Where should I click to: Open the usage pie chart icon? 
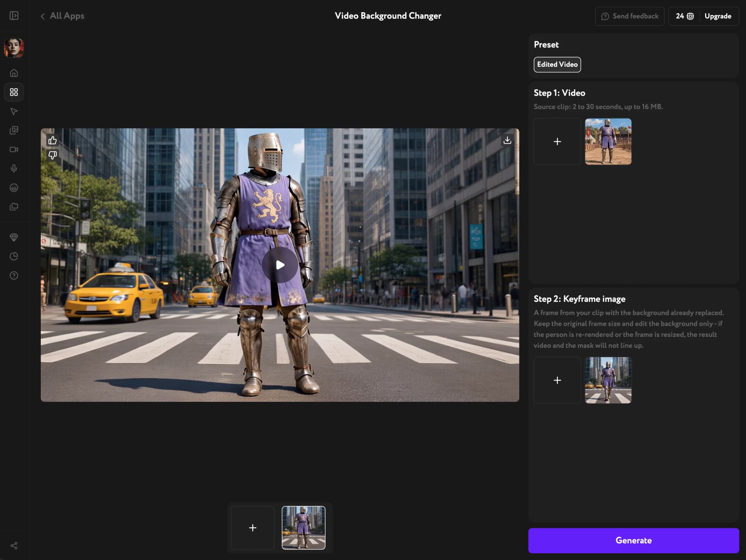tap(14, 256)
